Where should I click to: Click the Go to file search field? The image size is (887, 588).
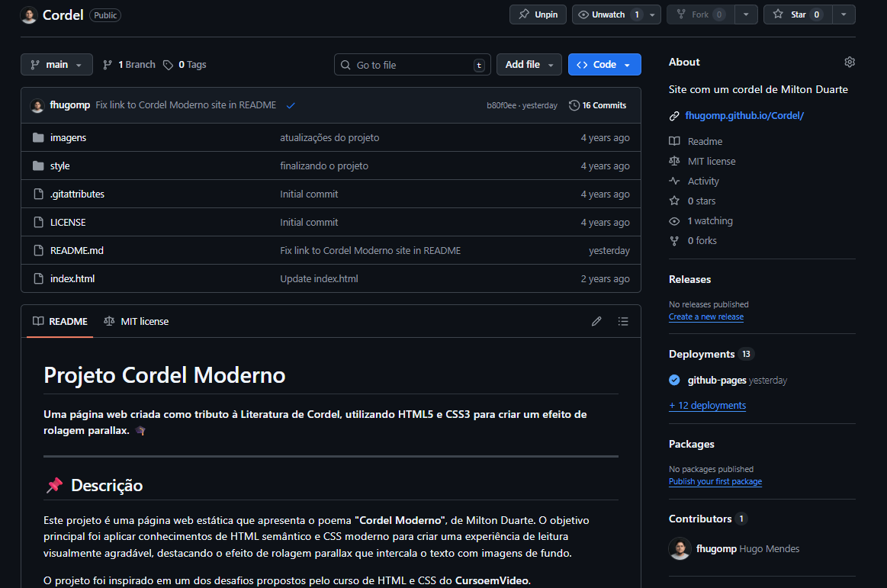coord(412,65)
